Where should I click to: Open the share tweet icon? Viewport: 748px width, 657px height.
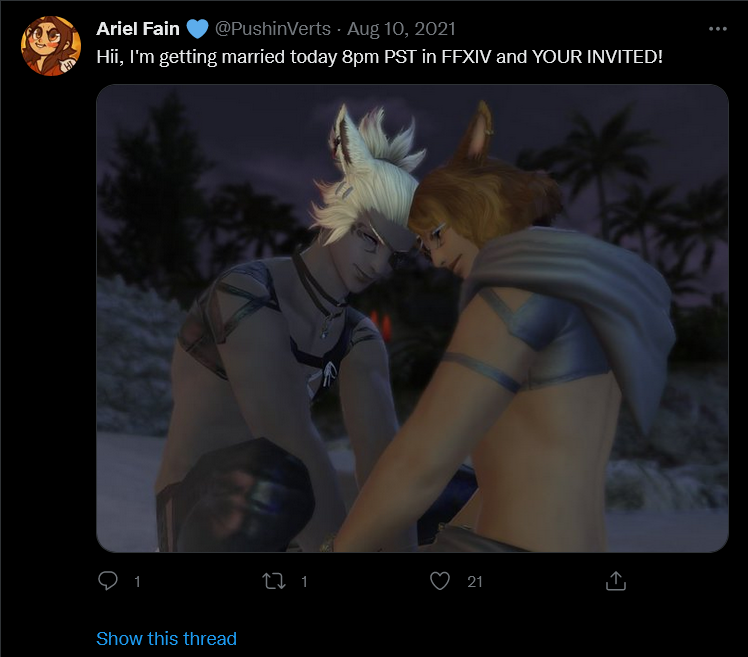click(x=615, y=581)
